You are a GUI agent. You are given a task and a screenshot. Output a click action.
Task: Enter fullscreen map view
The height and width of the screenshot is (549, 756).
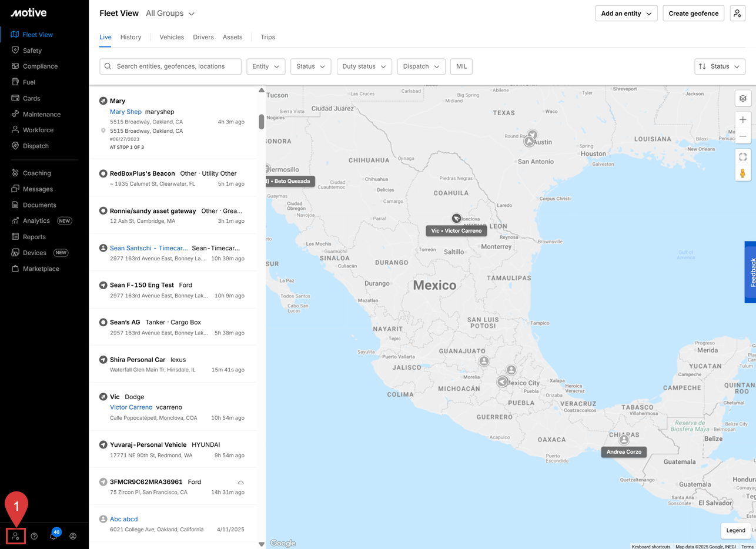pos(742,157)
